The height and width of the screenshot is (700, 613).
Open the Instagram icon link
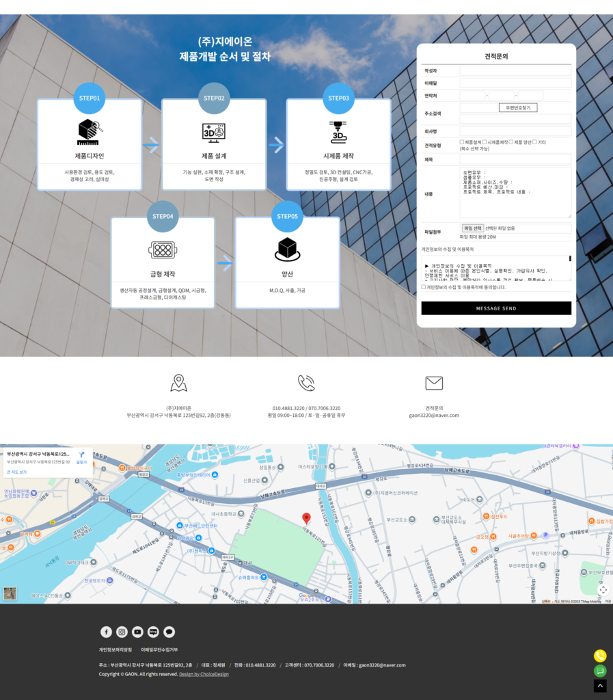click(122, 632)
